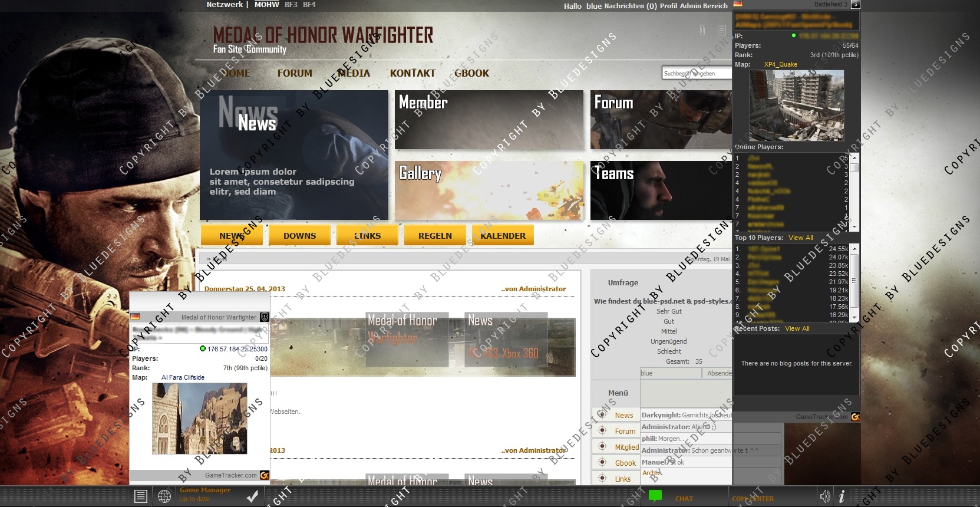Open the Member feature tile
This screenshot has width=980, height=507.
point(489,120)
